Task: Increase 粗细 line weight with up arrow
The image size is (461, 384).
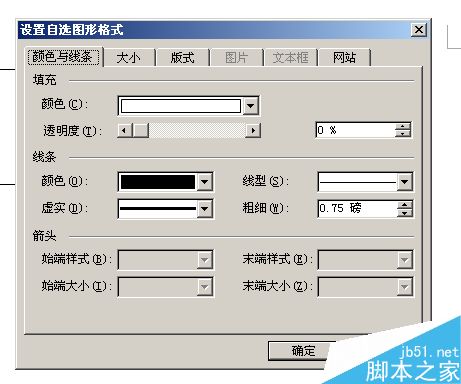Action: click(405, 205)
